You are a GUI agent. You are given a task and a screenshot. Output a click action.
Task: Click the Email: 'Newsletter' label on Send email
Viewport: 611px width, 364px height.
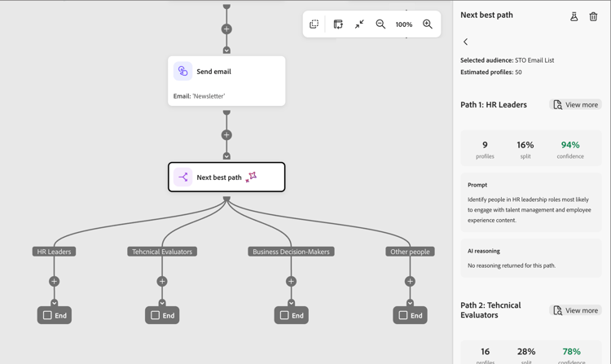coord(199,96)
